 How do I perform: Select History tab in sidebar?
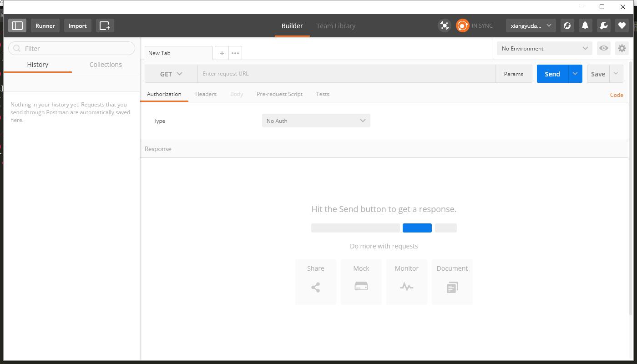(x=38, y=65)
